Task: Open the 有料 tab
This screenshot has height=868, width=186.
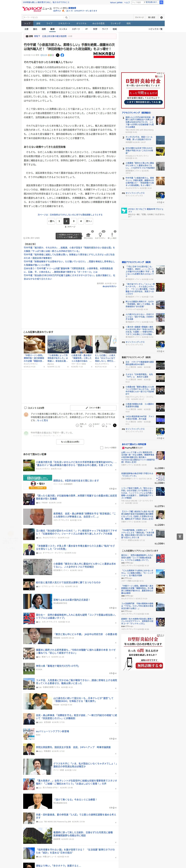Action: (128, 24)
